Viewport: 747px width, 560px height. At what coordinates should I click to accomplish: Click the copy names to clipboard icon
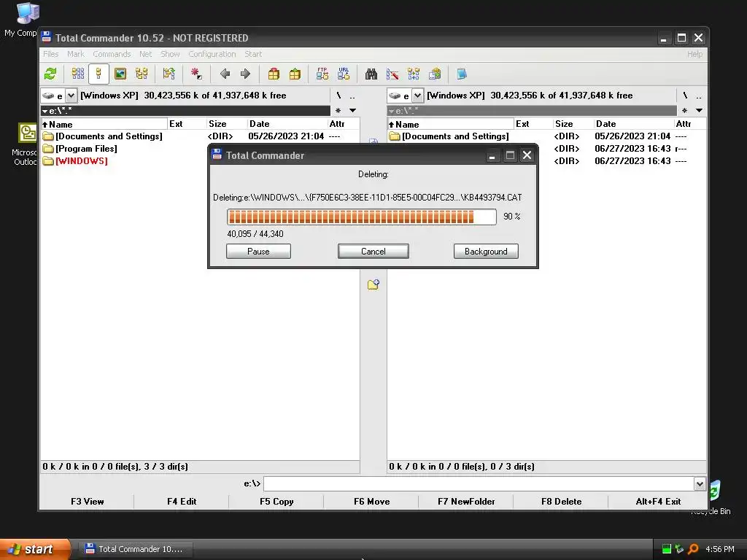pyautogui.click(x=435, y=74)
